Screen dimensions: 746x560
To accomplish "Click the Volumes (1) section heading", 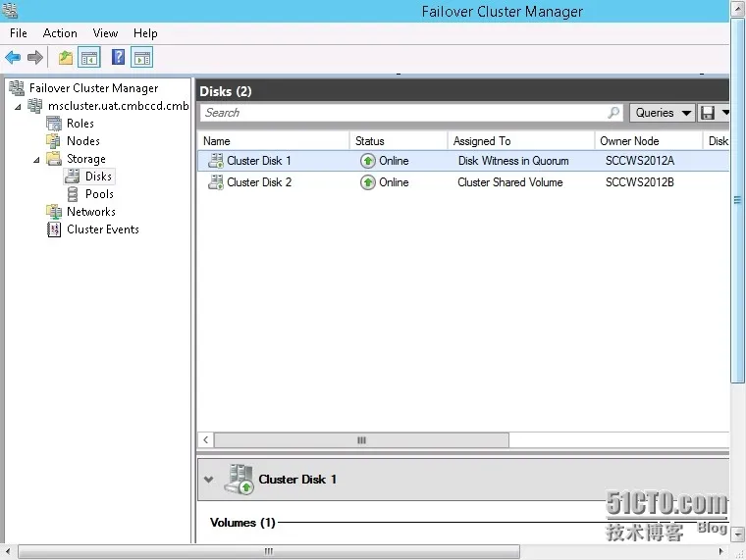I will point(242,523).
